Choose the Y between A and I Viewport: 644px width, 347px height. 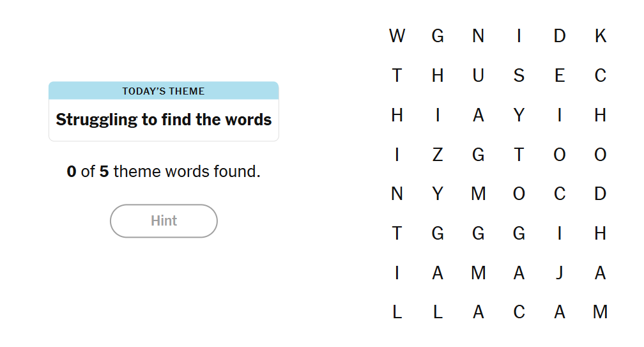[519, 115]
